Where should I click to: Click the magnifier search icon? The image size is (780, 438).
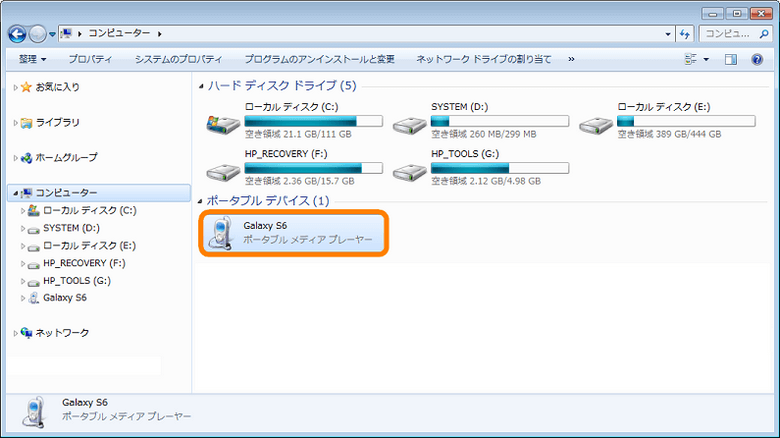[764, 33]
